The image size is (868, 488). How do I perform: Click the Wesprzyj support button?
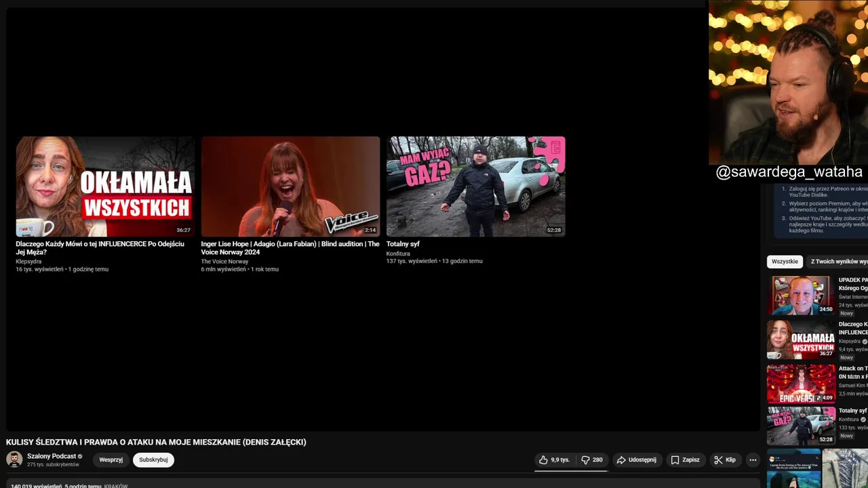(111, 460)
